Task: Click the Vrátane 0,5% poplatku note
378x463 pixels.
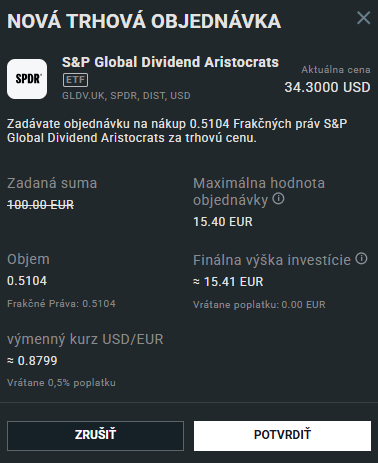Action: pos(61,383)
